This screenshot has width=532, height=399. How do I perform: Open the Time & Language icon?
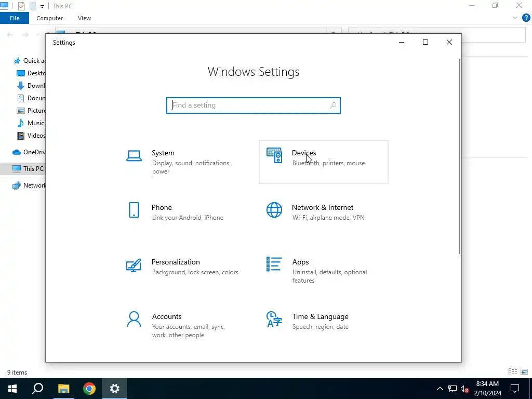[x=274, y=319]
